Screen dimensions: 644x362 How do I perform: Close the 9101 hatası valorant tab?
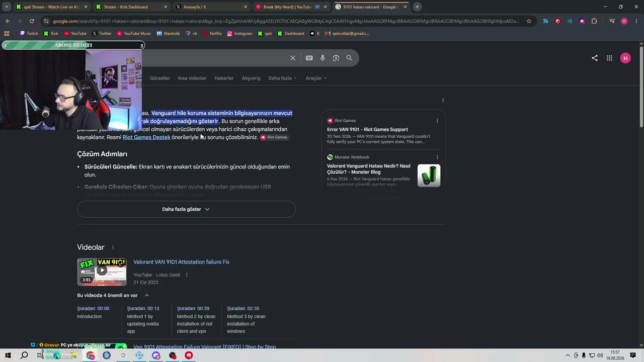point(405,7)
